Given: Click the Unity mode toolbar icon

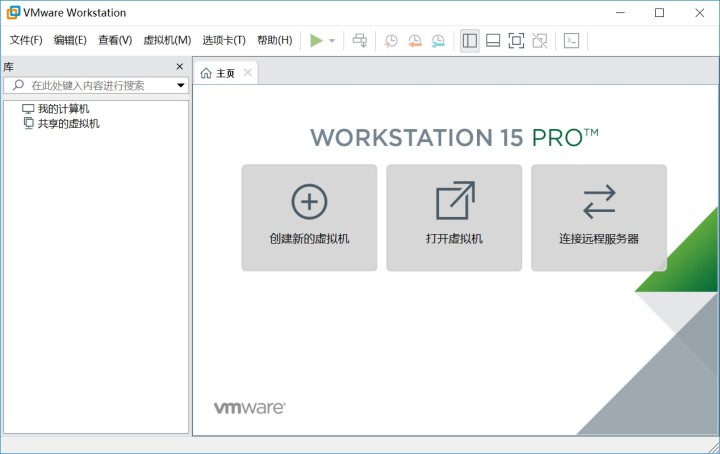Looking at the screenshot, I should pos(540,40).
